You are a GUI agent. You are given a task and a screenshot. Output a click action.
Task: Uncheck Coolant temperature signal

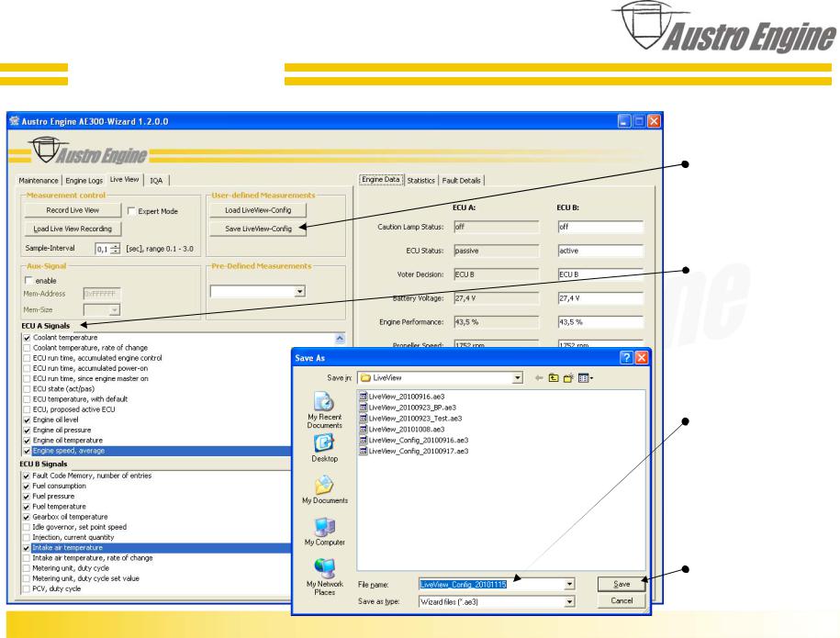[x=27, y=338]
